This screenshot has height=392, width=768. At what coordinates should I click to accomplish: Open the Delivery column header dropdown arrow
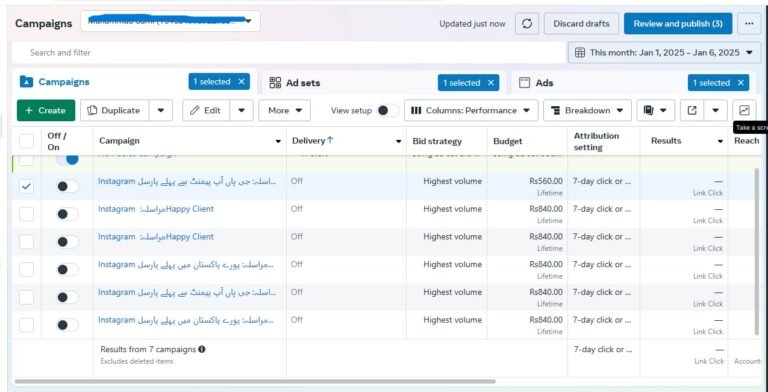[x=398, y=141]
